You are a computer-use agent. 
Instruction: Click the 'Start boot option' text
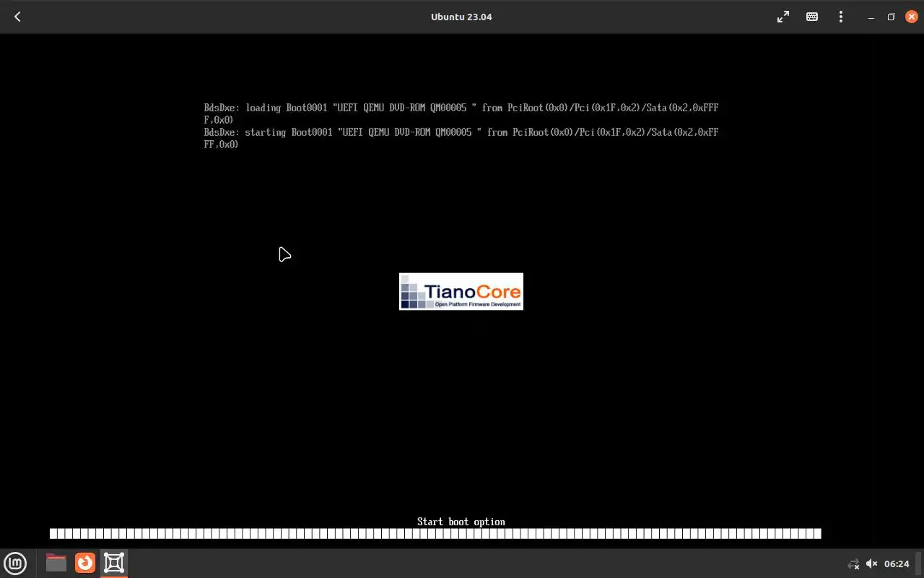tap(461, 522)
